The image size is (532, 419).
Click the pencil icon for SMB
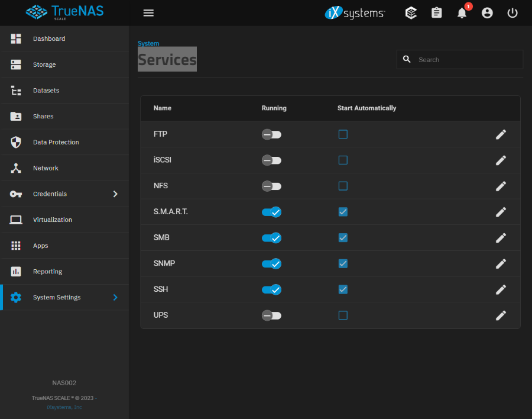(501, 238)
